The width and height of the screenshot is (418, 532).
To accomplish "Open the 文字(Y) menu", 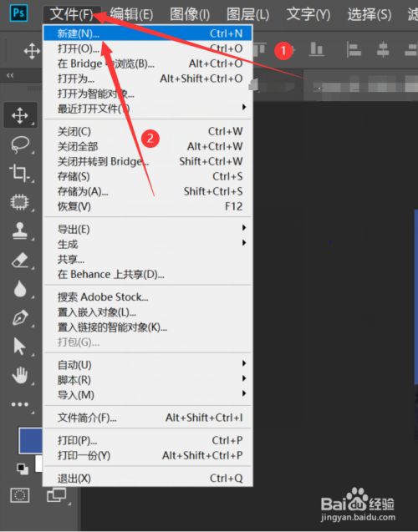I will 308,14.
